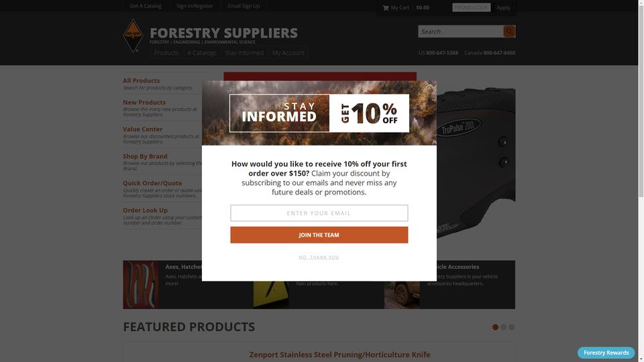644x362 pixels.
Task: Open the Forestry Rewards badge
Action: [606, 353]
